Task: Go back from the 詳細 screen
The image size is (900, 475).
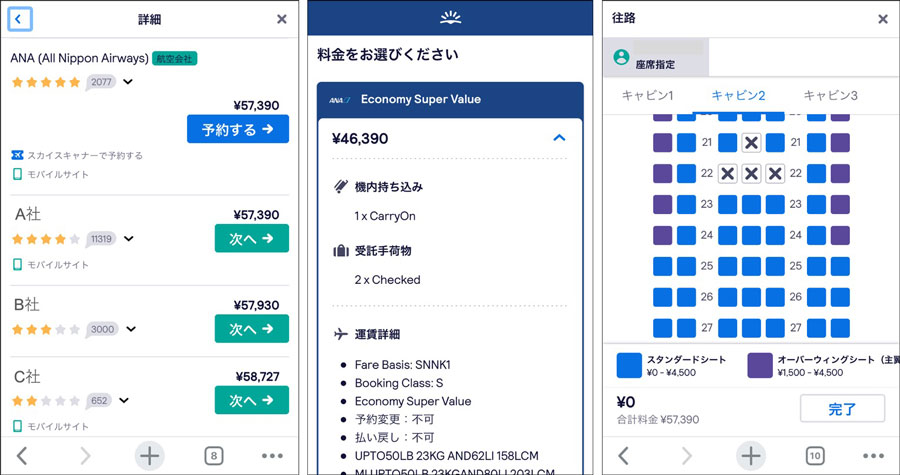Action: (x=20, y=20)
